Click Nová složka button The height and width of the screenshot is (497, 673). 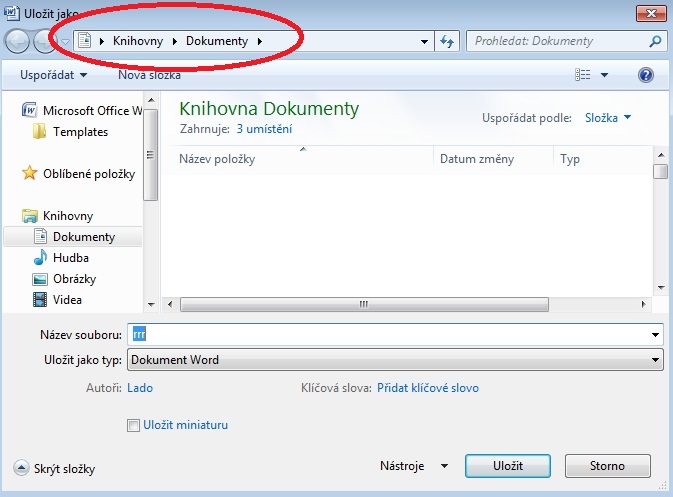point(149,75)
